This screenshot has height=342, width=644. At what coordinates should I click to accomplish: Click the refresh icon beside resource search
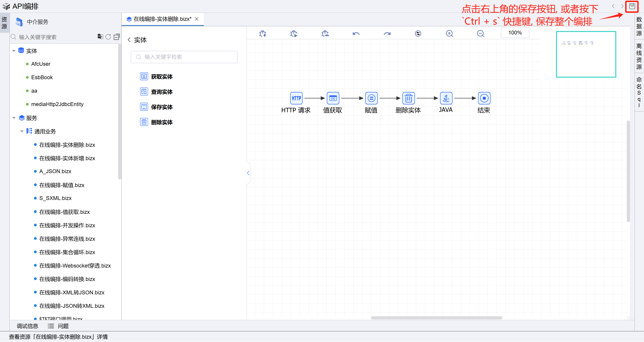pyautogui.click(x=108, y=37)
